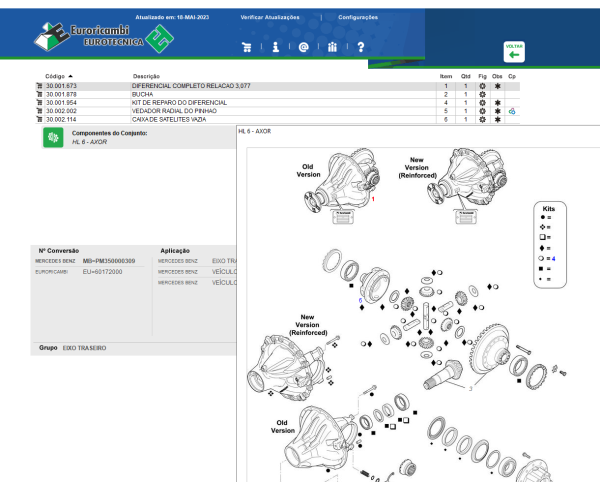This screenshot has height=482, width=600.
Task: Click the information icon in header
Action: click(276, 47)
